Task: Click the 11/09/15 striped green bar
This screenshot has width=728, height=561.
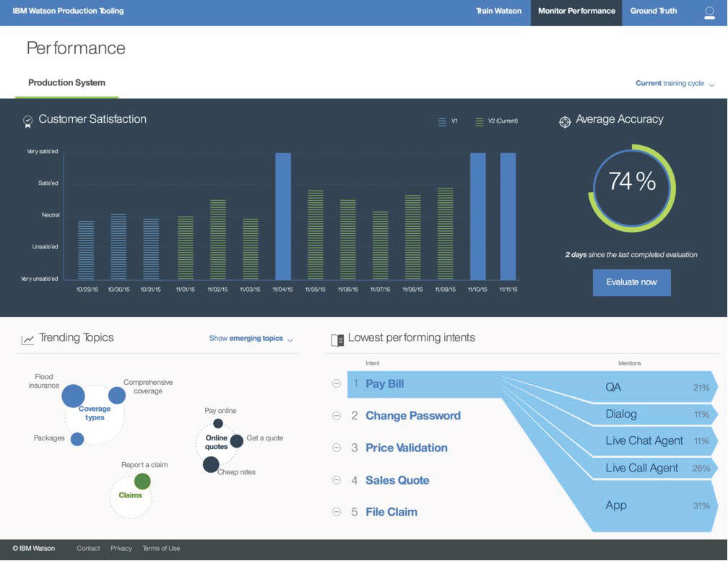Action: pos(445,234)
